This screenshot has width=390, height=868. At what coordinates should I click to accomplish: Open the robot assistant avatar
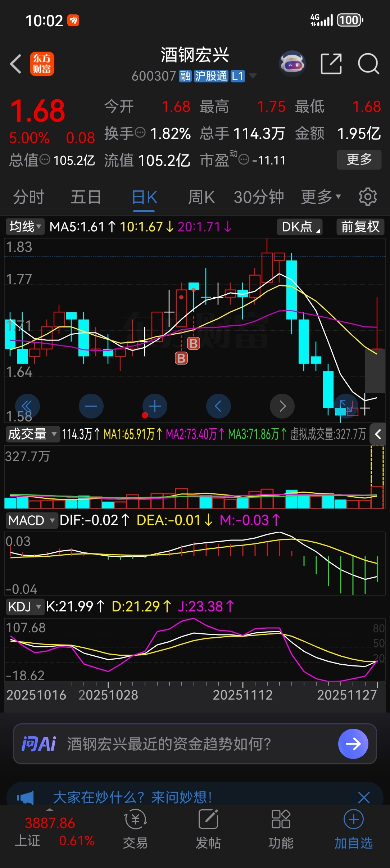tap(292, 64)
